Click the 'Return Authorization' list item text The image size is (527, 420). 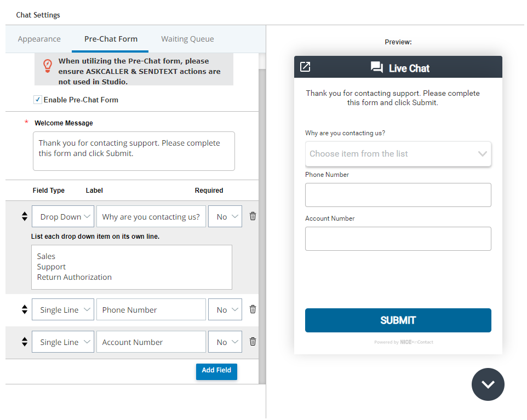(x=75, y=277)
